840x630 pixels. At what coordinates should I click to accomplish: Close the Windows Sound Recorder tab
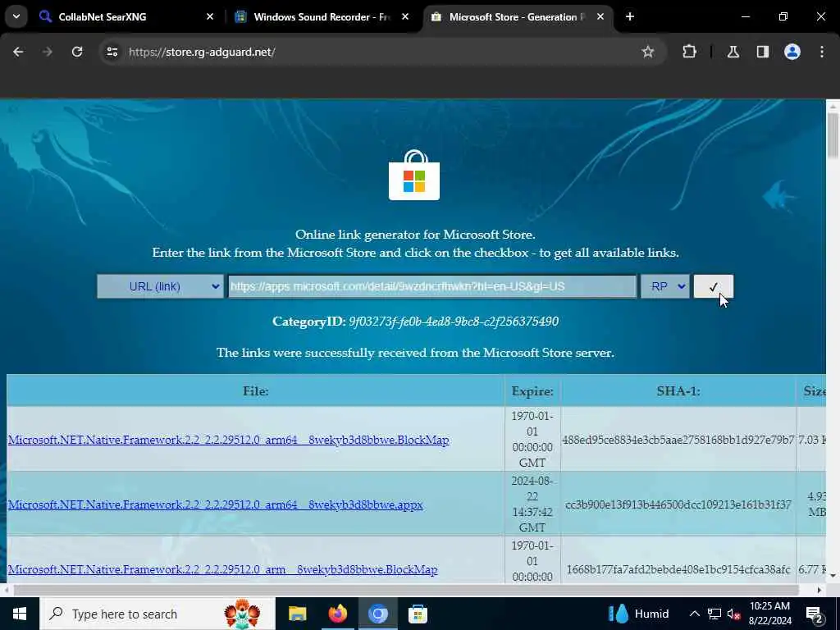405,16
